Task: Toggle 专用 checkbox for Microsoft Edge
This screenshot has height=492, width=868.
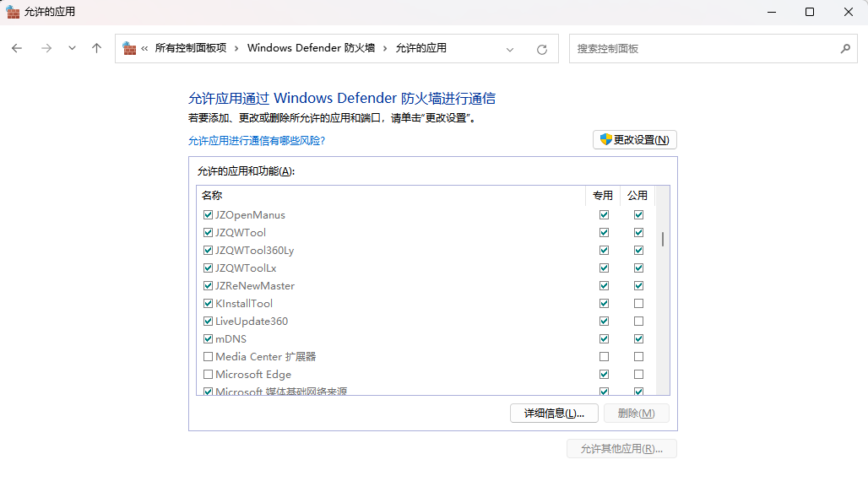Action: click(x=604, y=374)
